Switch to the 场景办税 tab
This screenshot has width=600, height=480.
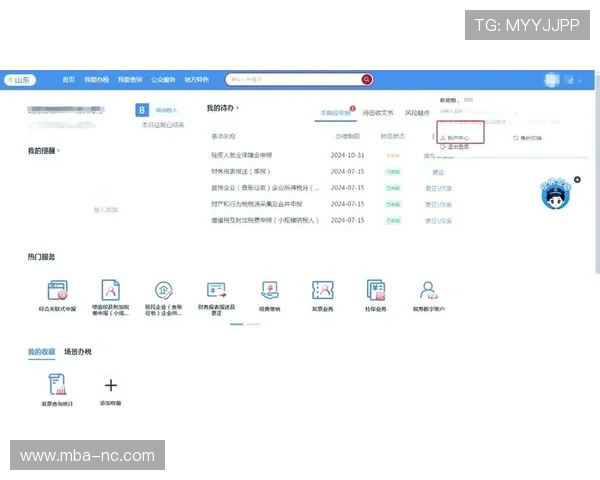78,352
